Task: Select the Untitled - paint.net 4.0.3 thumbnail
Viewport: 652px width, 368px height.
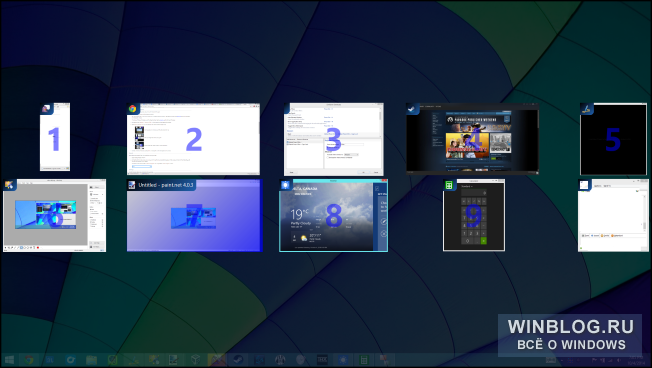Action: tap(195, 215)
